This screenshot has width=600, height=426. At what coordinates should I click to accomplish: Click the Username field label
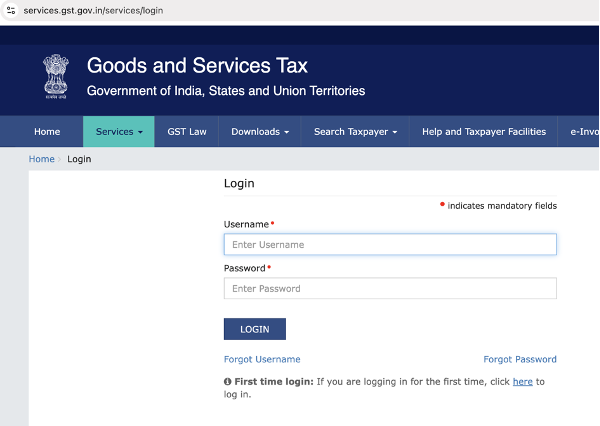246,224
